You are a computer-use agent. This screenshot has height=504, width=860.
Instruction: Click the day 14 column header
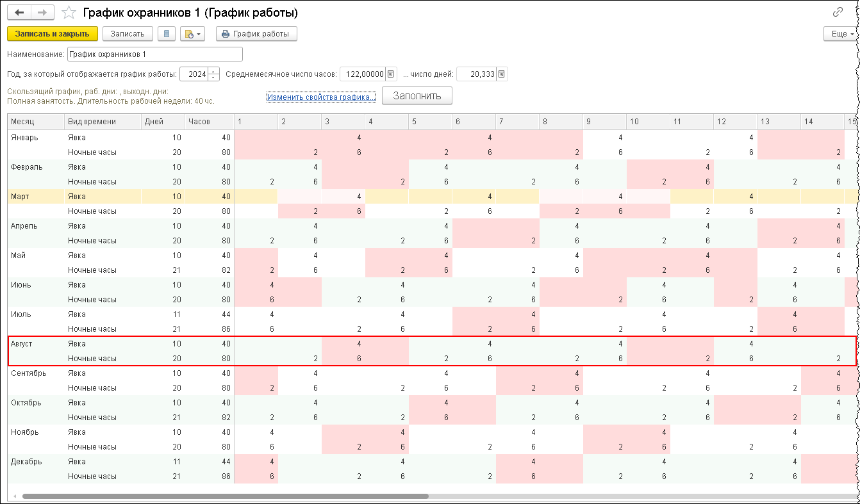pyautogui.click(x=822, y=122)
